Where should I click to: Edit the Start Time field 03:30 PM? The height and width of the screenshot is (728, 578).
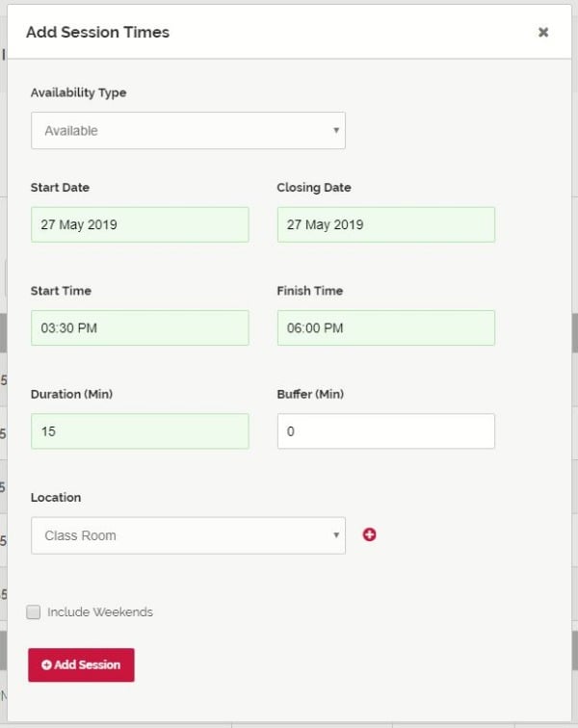(140, 327)
